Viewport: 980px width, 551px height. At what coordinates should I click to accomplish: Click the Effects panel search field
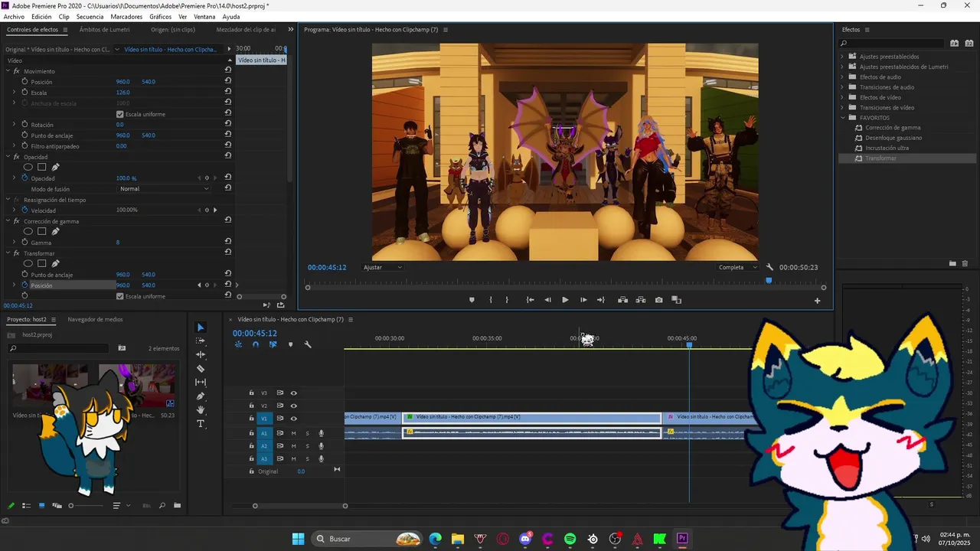(x=892, y=43)
